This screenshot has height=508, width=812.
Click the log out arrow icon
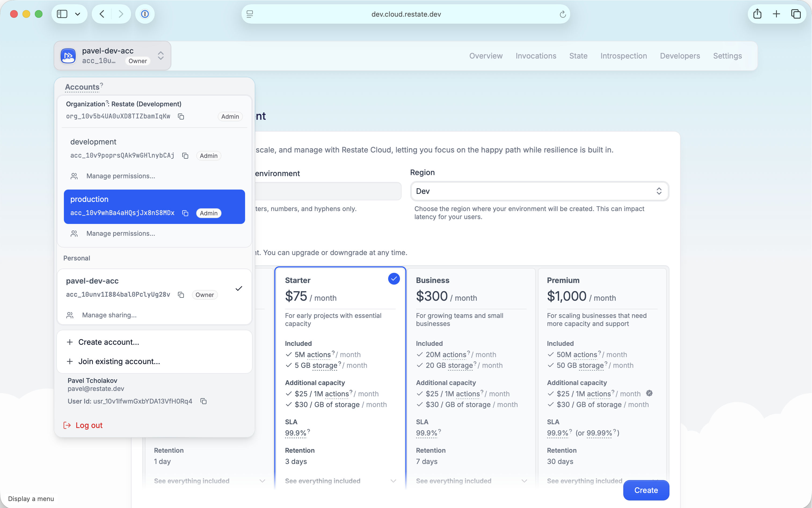point(67,425)
